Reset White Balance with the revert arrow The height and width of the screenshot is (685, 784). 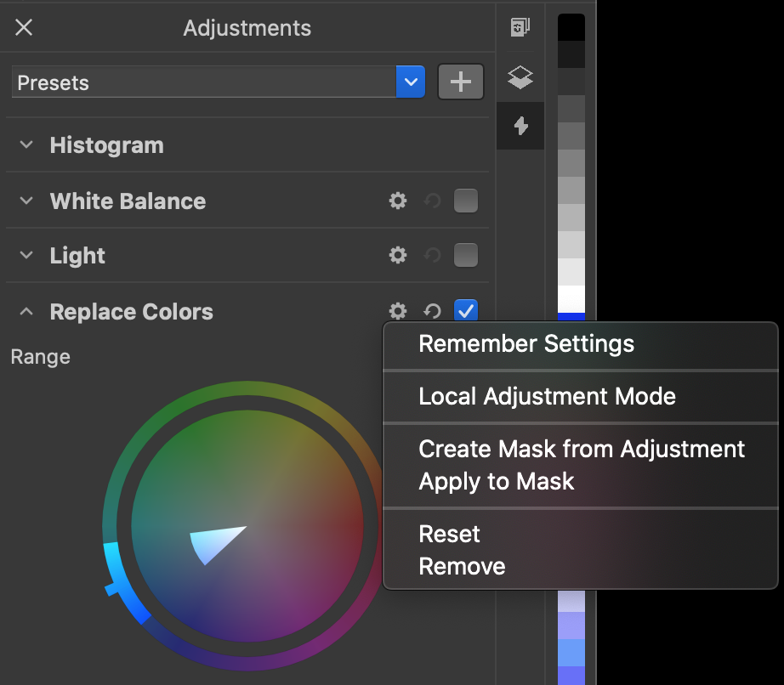[432, 201]
